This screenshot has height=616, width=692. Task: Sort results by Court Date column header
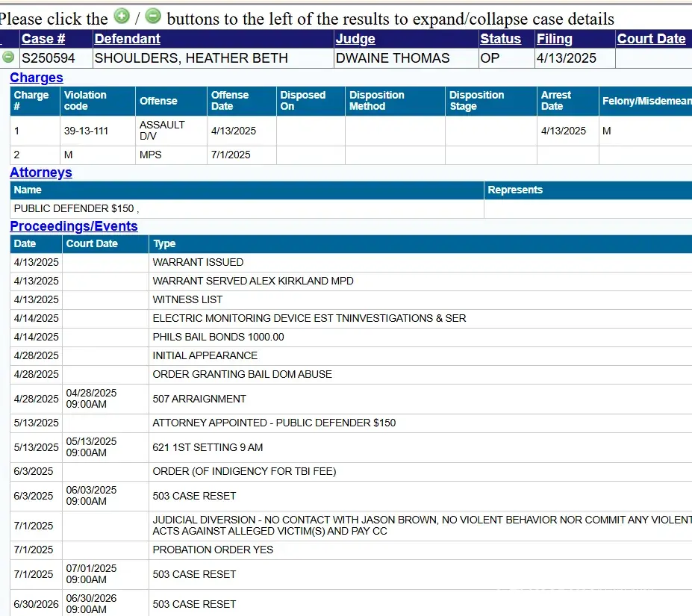click(x=652, y=39)
